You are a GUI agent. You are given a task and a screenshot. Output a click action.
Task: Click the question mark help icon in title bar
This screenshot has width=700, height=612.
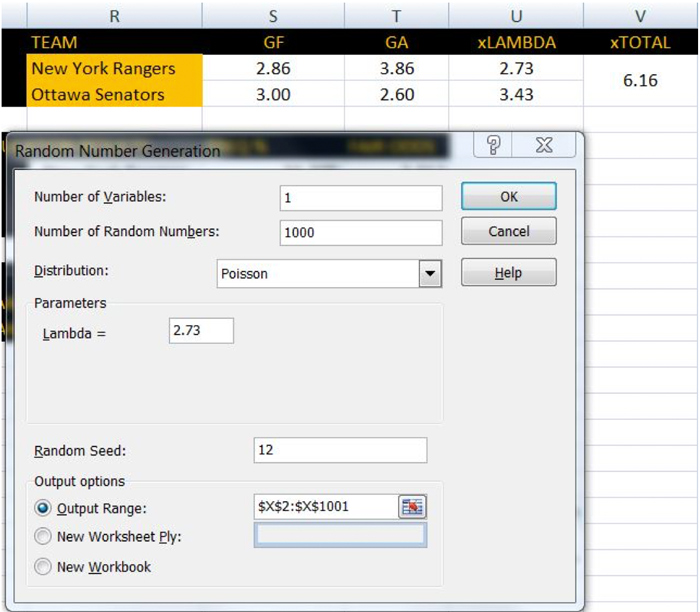click(x=493, y=145)
